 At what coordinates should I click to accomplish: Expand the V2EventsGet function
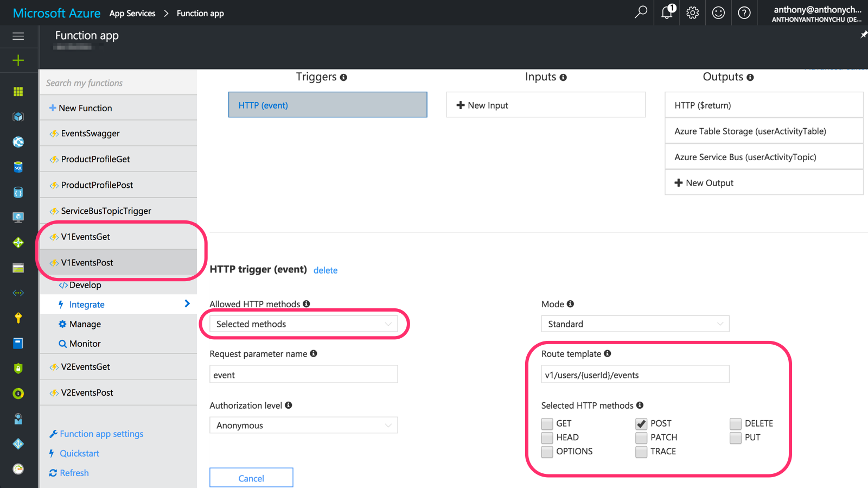pos(118,367)
